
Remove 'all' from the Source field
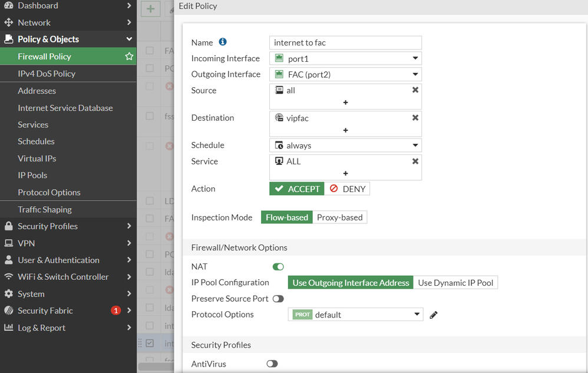pyautogui.click(x=415, y=90)
